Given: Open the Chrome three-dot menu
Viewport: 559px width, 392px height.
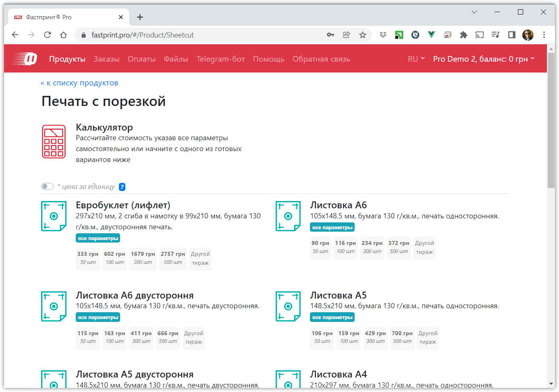Looking at the screenshot, I should pyautogui.click(x=544, y=35).
